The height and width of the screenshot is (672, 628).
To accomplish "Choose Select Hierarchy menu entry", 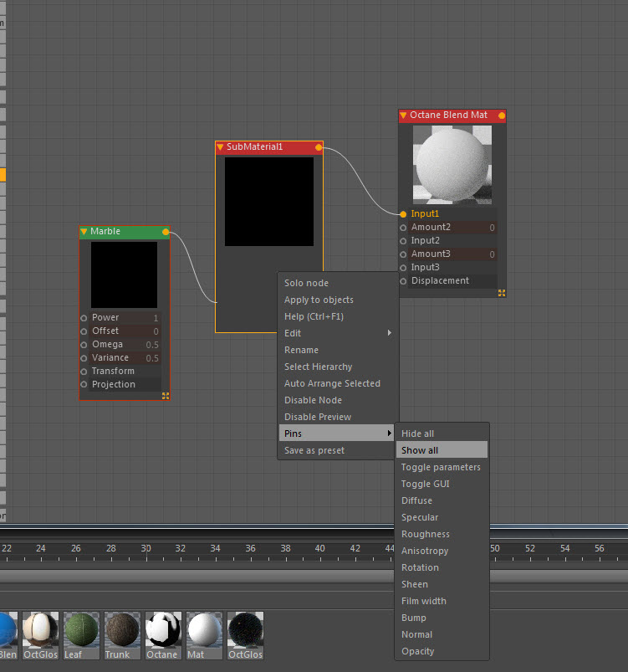I will (x=336, y=367).
